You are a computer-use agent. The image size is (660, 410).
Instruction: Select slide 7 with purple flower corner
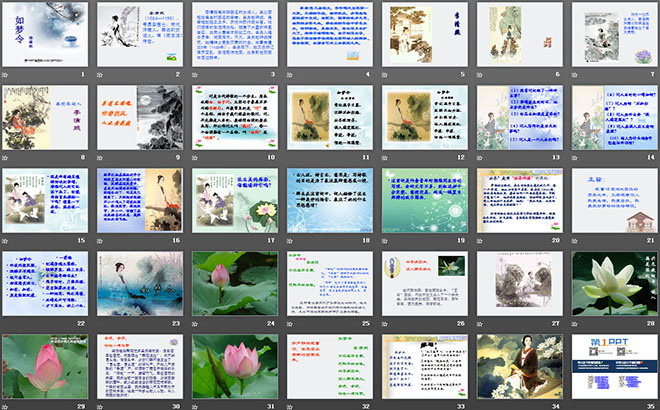(615, 34)
